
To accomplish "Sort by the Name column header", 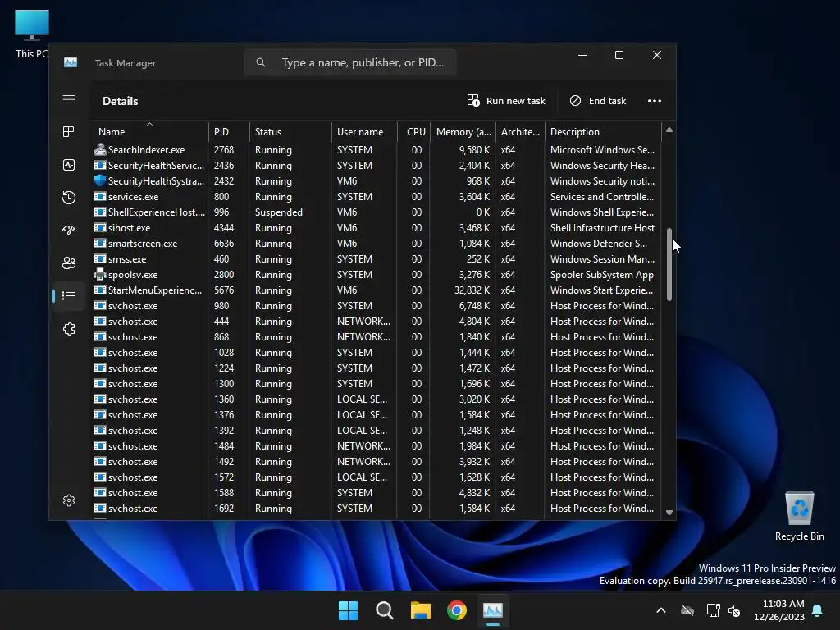I will pos(150,132).
